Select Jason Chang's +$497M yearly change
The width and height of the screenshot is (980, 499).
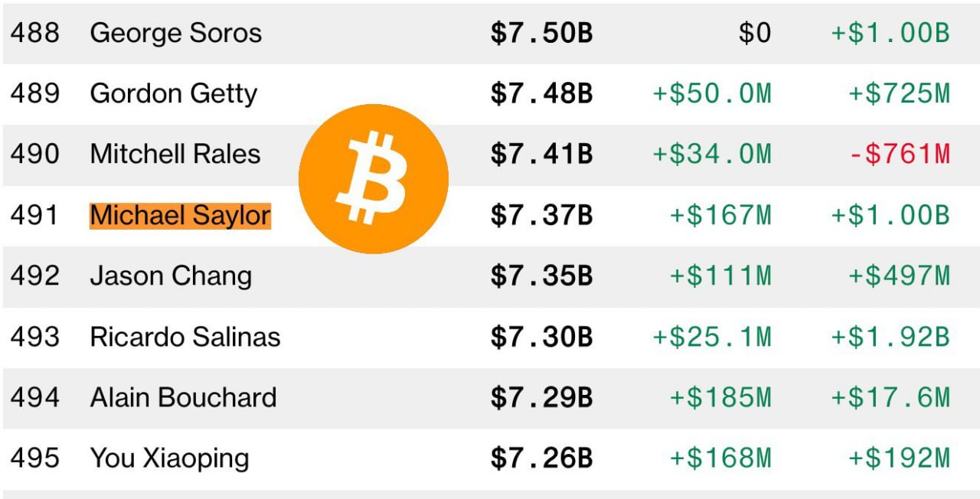(900, 276)
